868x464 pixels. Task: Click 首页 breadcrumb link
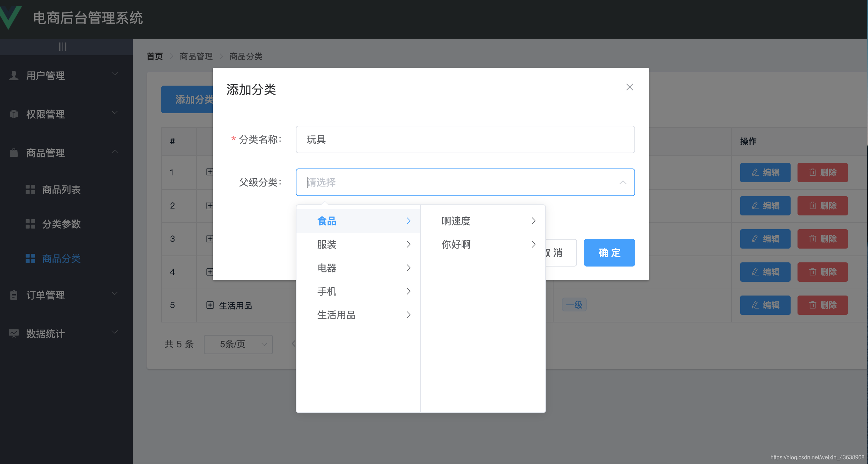tap(155, 56)
